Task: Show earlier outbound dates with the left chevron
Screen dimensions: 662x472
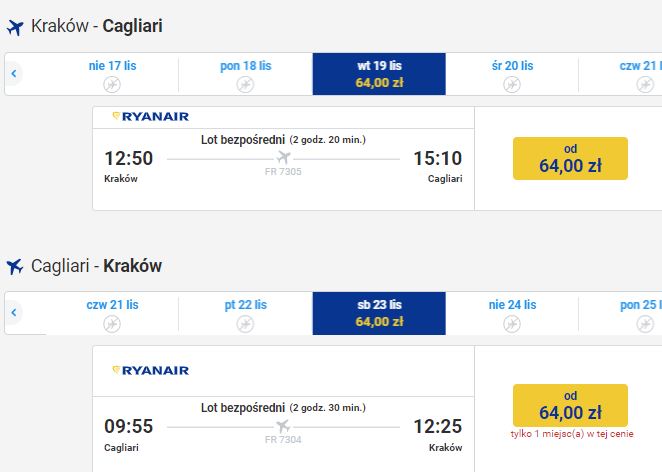Action: pos(14,73)
